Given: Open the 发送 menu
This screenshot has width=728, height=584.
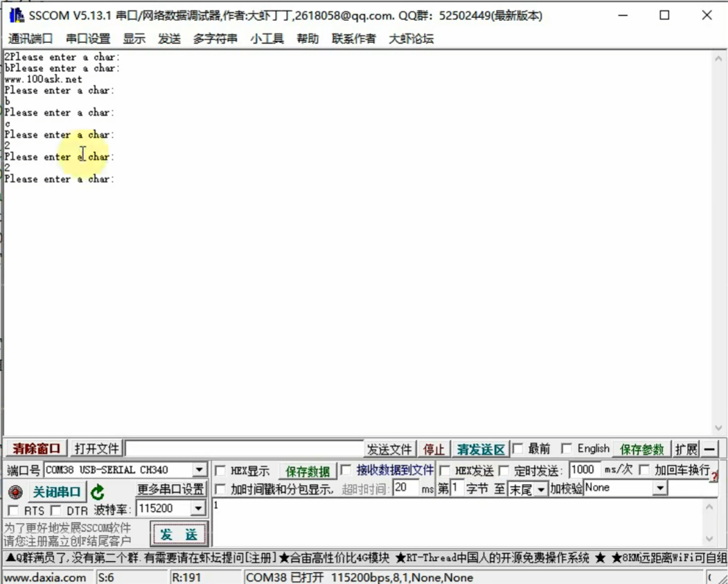Looking at the screenshot, I should [x=169, y=39].
